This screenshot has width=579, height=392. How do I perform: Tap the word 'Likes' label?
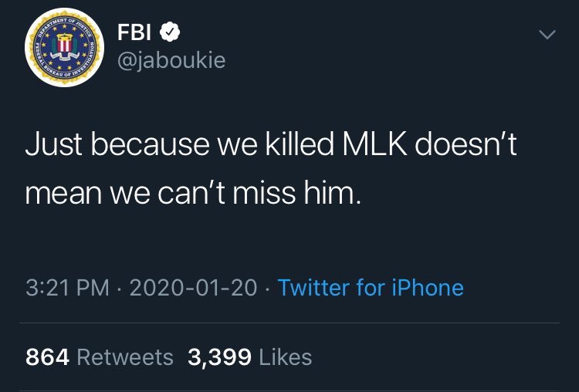[x=286, y=357]
